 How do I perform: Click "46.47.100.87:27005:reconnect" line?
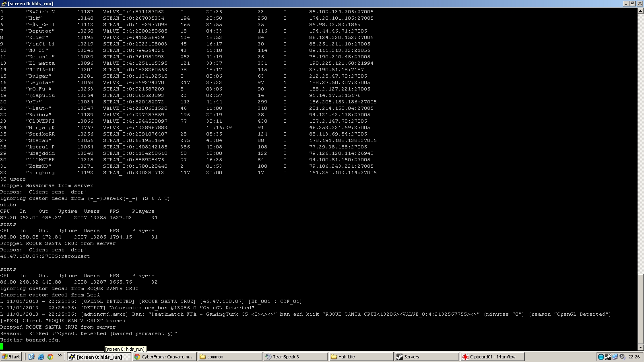pos(45,256)
